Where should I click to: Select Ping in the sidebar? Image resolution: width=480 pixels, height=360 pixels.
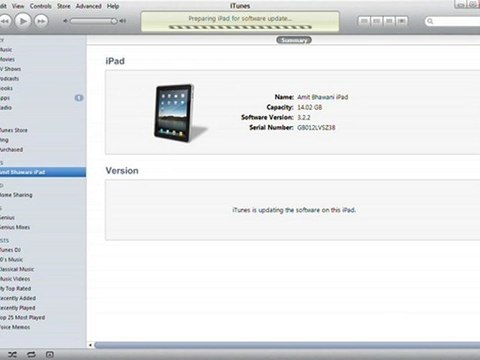click(x=4, y=140)
